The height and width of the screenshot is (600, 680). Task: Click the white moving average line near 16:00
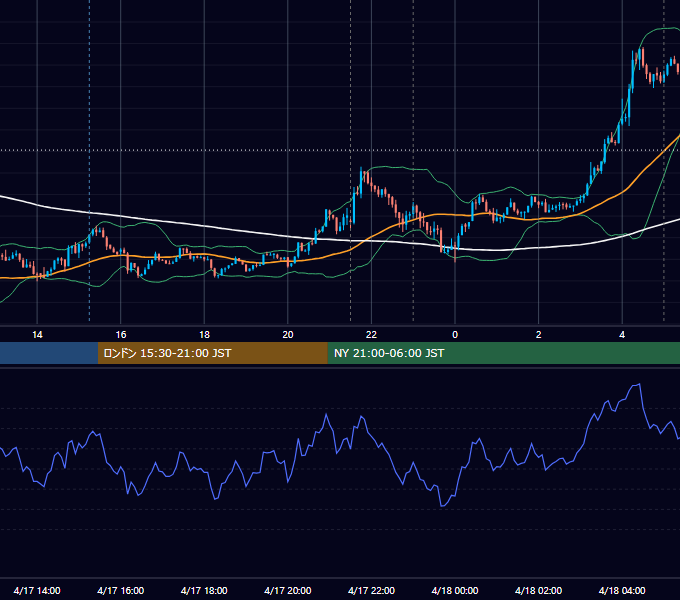121,215
